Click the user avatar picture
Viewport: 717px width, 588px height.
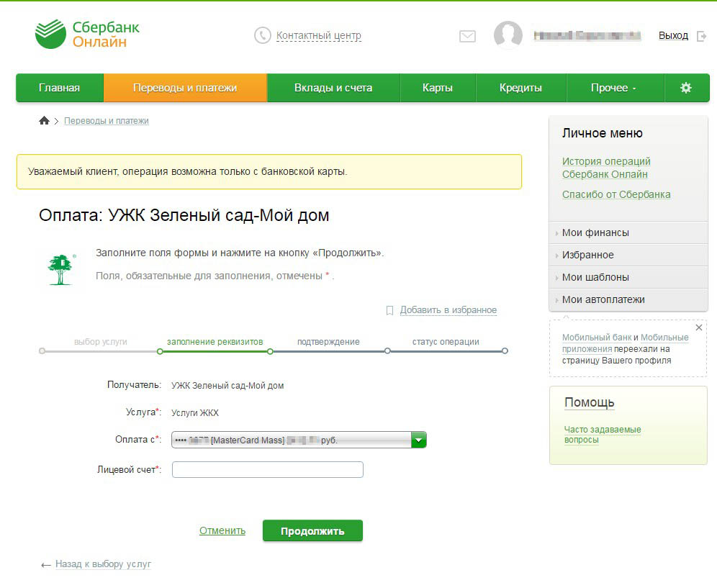508,35
